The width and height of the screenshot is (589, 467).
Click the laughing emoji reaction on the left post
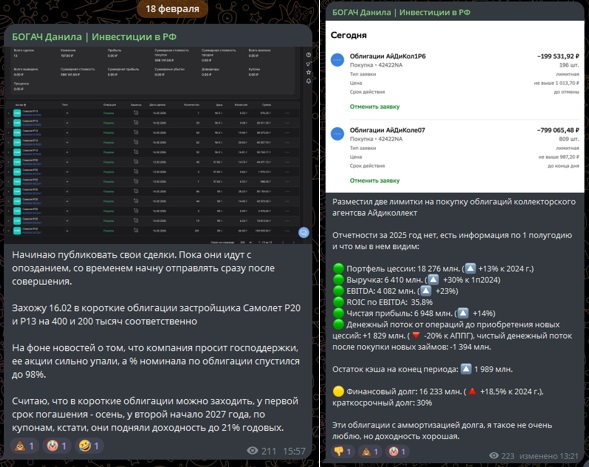pos(89,446)
